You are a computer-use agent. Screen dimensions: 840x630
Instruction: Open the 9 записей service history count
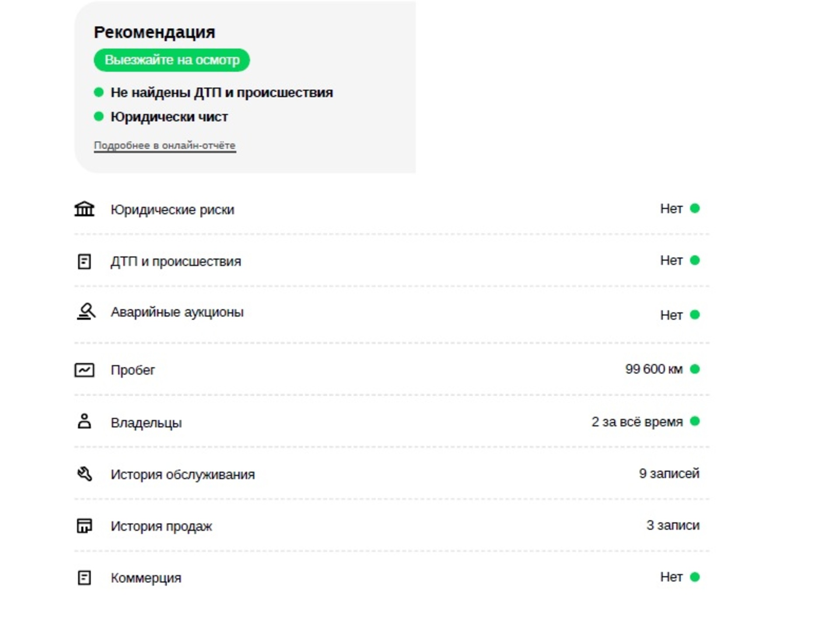pyautogui.click(x=669, y=473)
